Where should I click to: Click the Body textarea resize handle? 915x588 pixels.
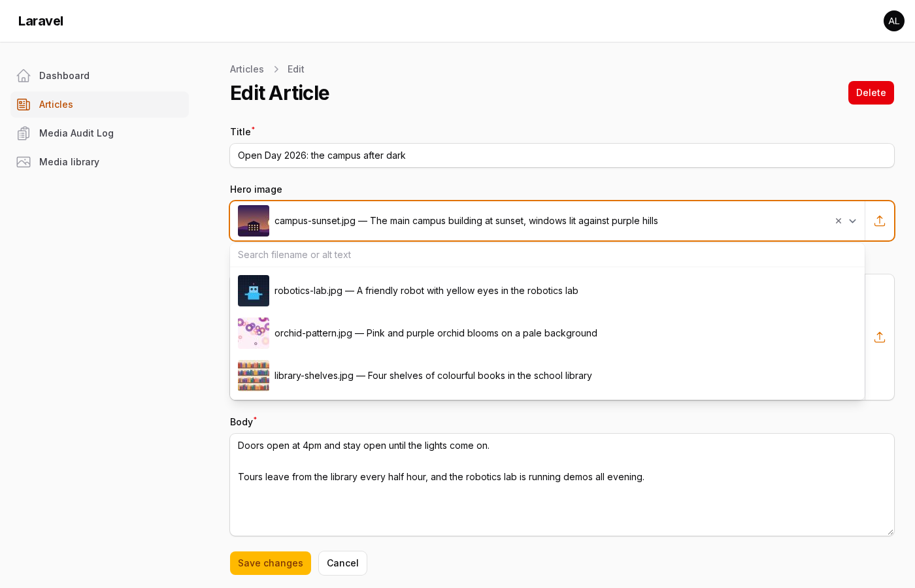pos(890,531)
